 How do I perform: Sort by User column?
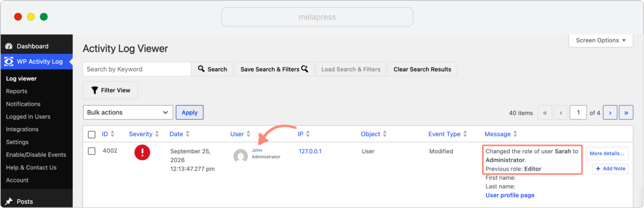tap(241, 134)
